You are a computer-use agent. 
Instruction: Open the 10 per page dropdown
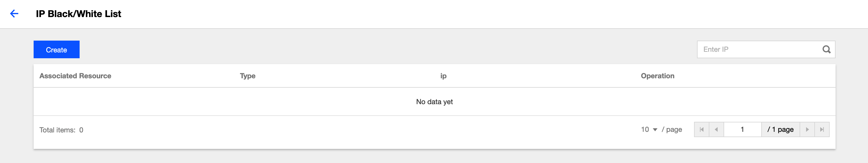(649, 129)
